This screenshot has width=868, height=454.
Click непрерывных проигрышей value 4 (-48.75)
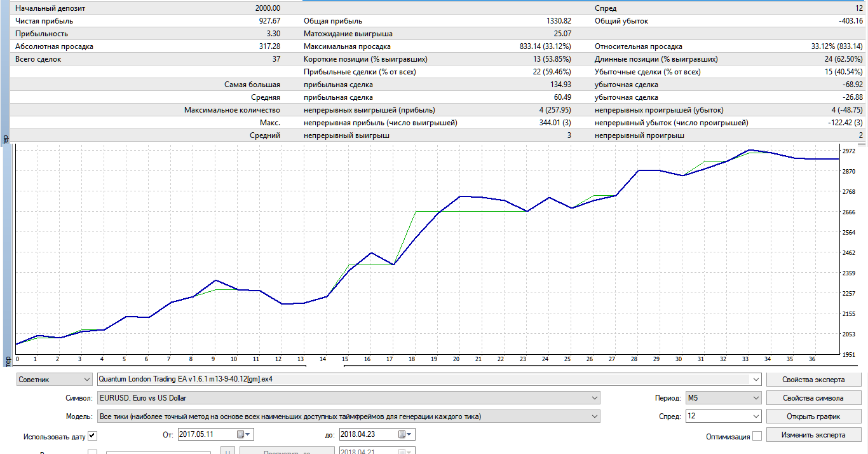846,110
